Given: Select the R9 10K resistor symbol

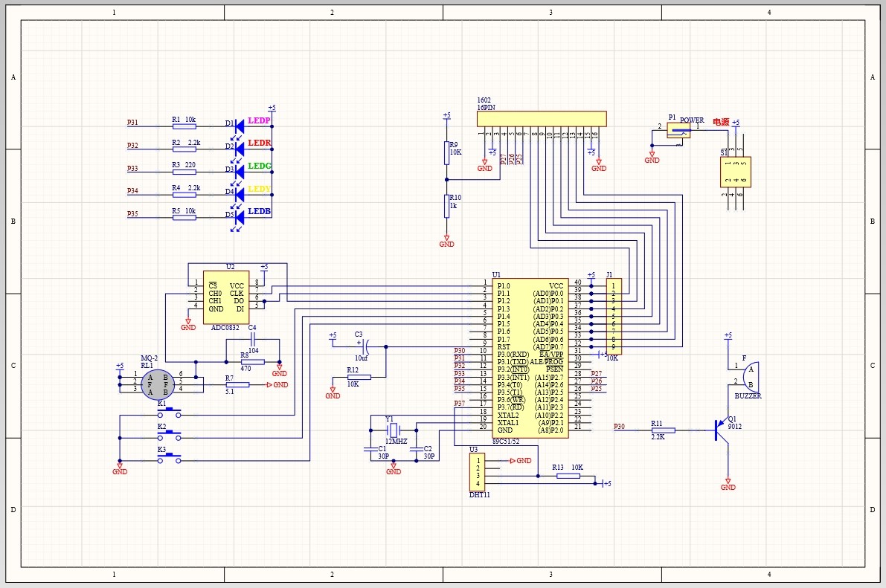Looking at the screenshot, I should coord(446,153).
